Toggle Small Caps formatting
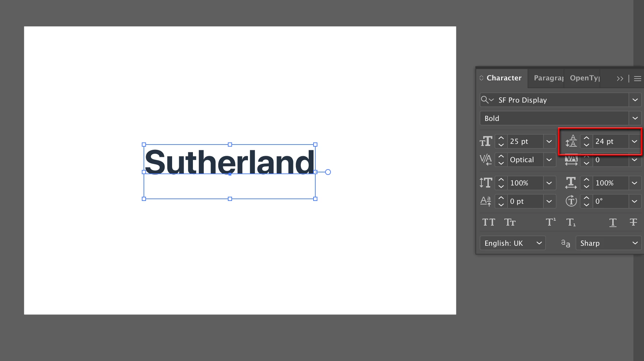644x361 pixels. tap(510, 222)
